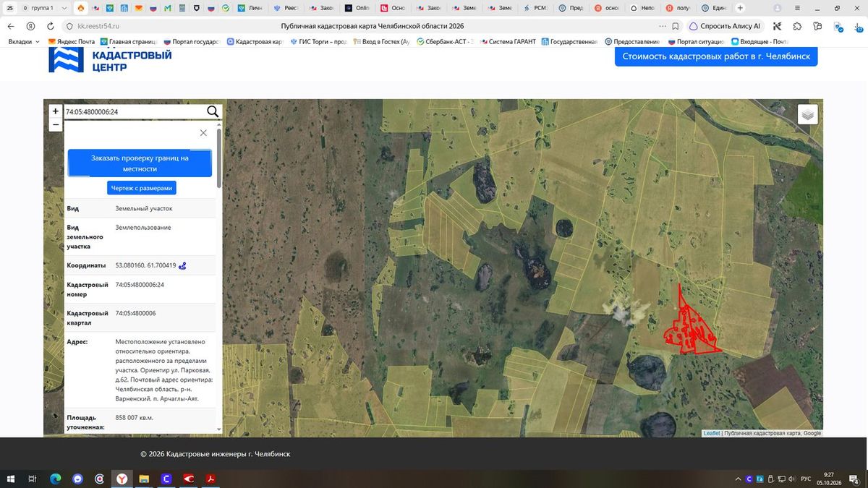Switch to the 'Online' browser tab
The image size is (868, 488).
pos(357,8)
